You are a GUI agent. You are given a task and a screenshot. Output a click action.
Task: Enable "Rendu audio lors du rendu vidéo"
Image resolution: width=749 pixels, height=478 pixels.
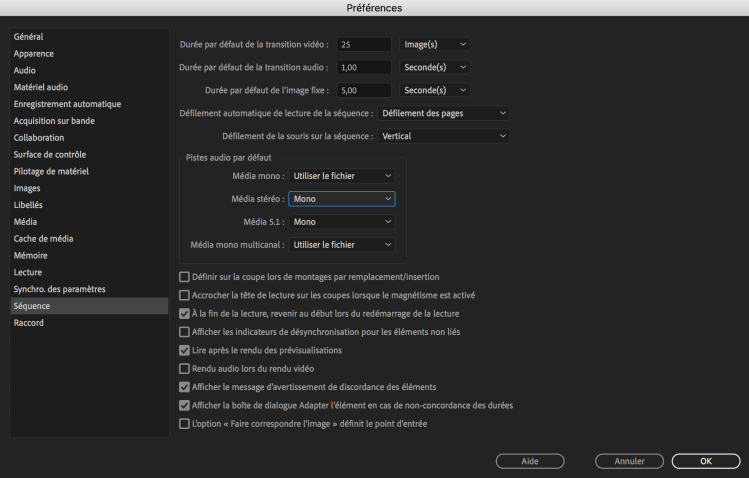pos(183,368)
